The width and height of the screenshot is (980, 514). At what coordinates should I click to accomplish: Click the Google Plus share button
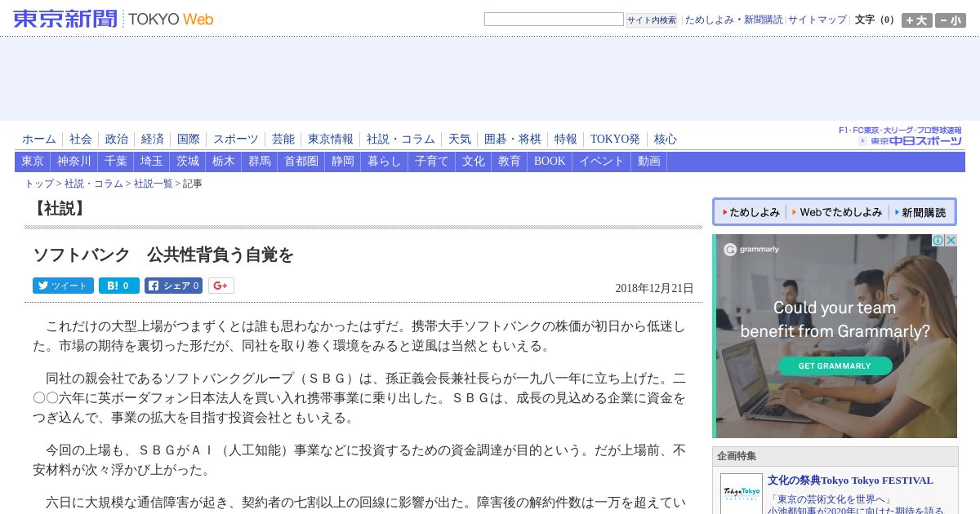(x=221, y=286)
